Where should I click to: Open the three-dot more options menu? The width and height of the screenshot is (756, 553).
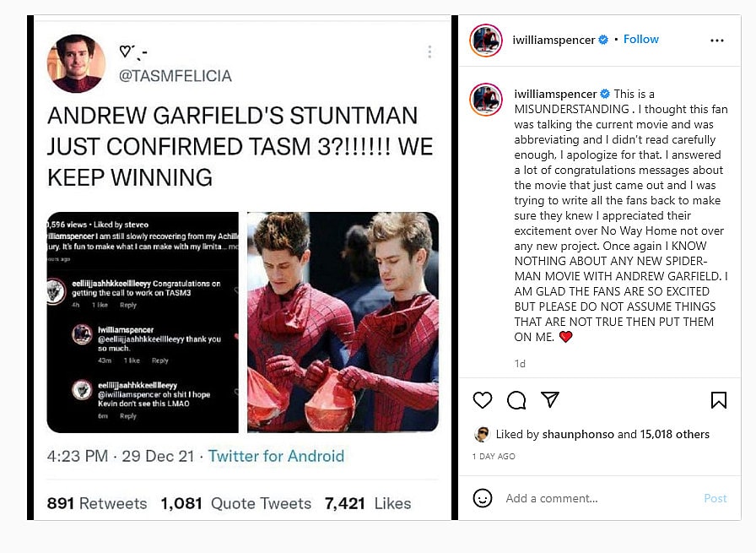click(x=717, y=41)
